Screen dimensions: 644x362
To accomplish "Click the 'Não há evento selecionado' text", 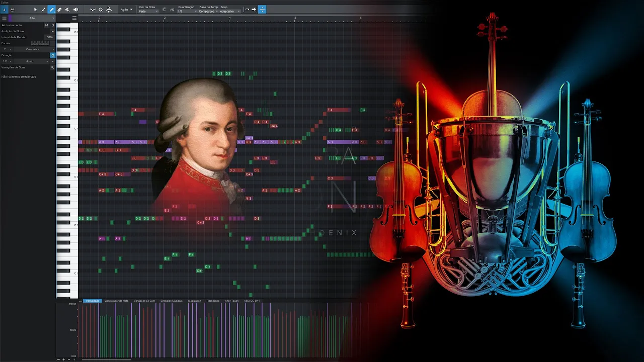I will tap(19, 76).
